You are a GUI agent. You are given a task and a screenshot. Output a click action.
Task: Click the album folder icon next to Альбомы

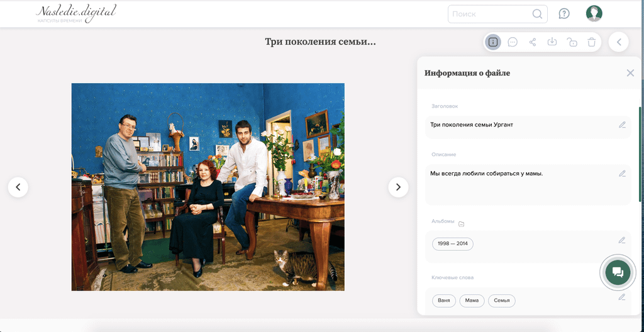coord(461,224)
